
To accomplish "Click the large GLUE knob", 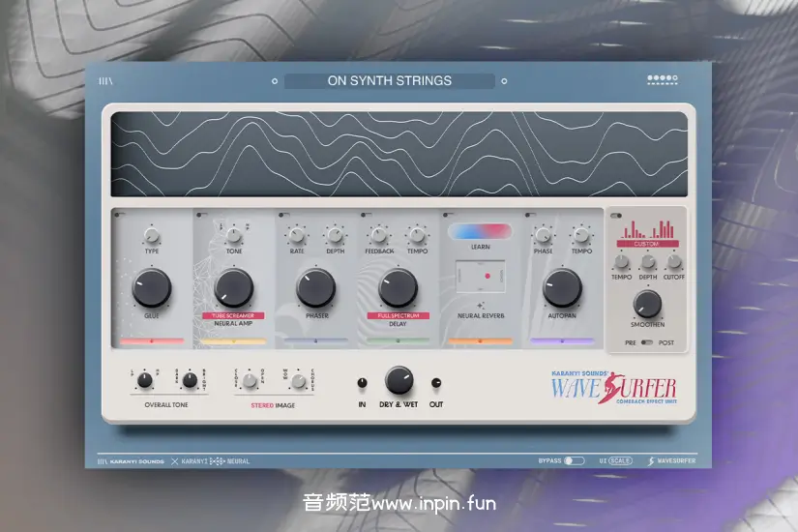I will coord(152,287).
